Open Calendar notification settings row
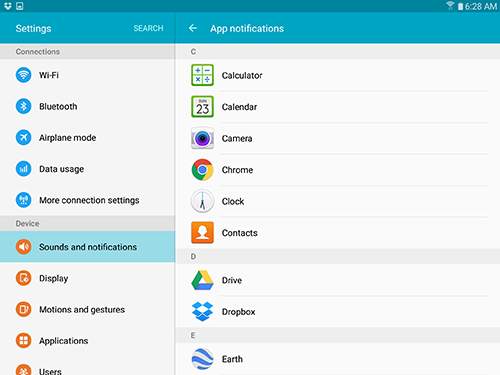 click(x=338, y=107)
